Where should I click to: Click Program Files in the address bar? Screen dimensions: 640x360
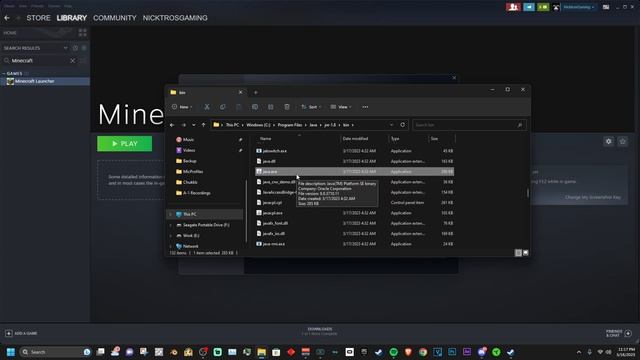coord(290,125)
